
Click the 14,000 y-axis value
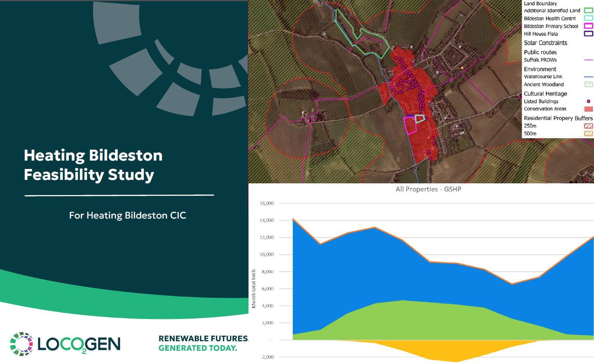pos(267,220)
